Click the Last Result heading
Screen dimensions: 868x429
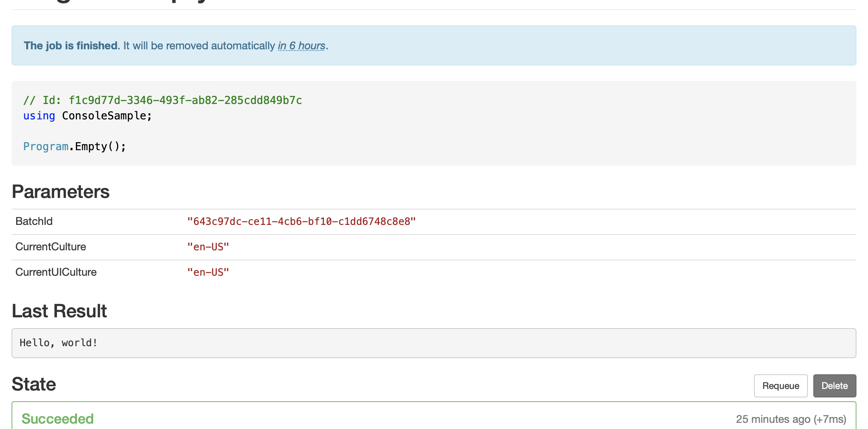coord(59,311)
